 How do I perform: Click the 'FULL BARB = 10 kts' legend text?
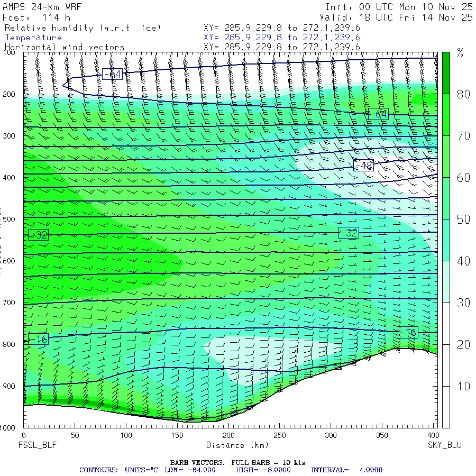pos(268,463)
